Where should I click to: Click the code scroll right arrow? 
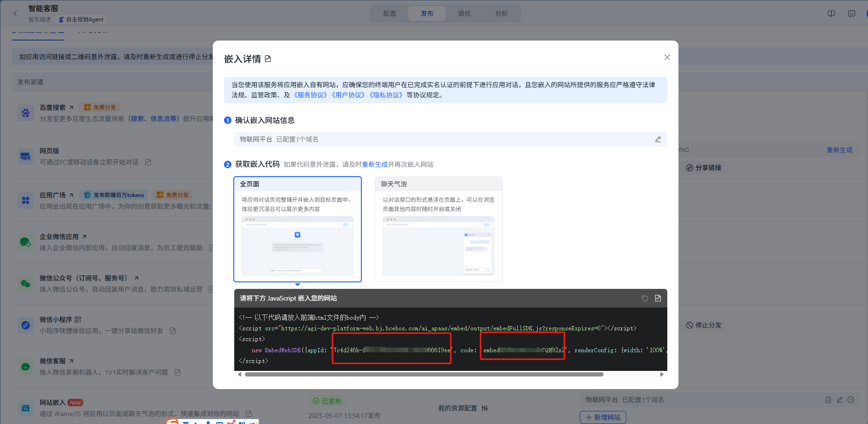(x=662, y=374)
